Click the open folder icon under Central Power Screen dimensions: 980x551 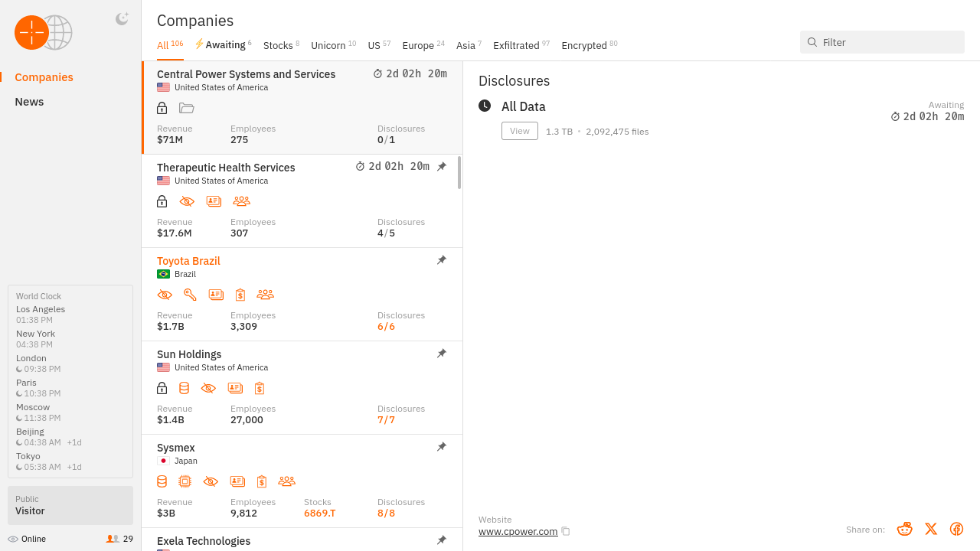(186, 108)
